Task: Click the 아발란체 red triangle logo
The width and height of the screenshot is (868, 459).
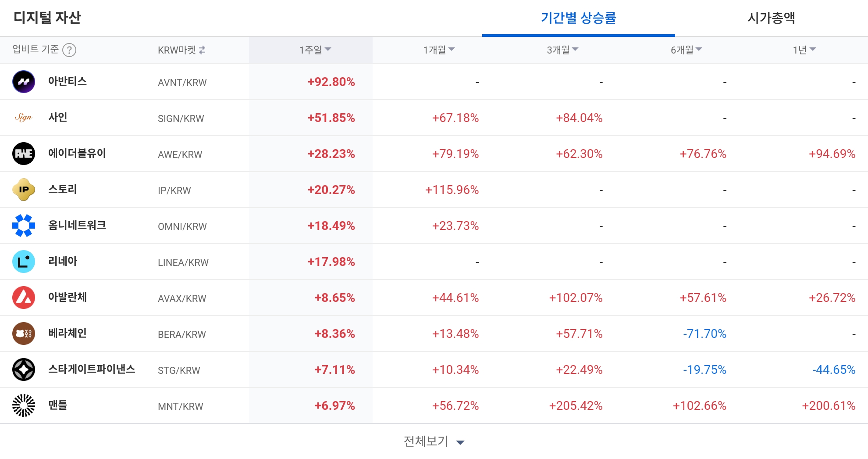Action: pyautogui.click(x=24, y=298)
